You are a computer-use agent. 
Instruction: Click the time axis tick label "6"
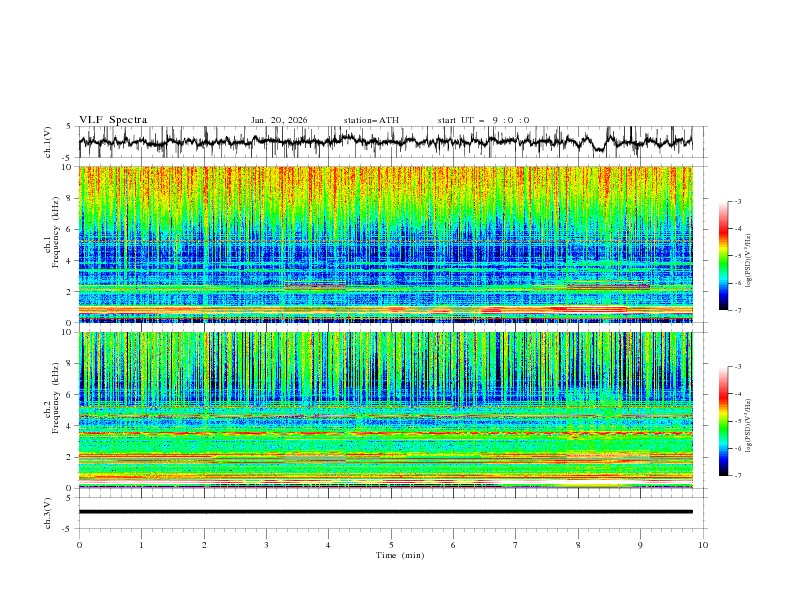pyautogui.click(x=453, y=545)
